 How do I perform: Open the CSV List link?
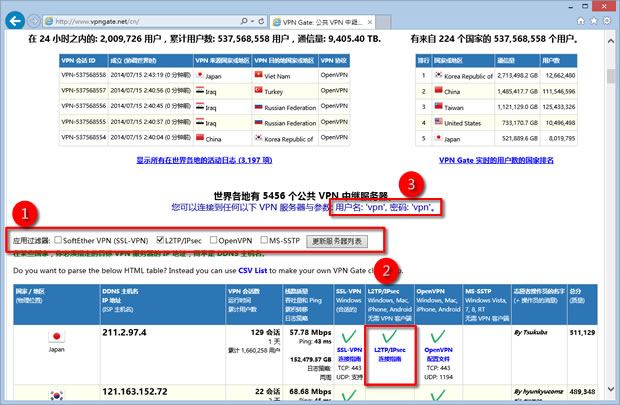click(253, 271)
